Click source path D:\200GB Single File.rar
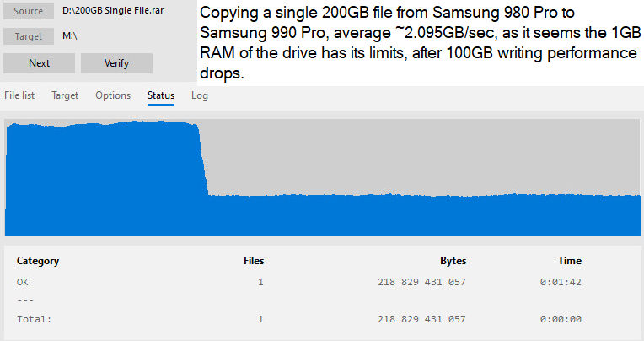Image resolution: width=644 pixels, height=341 pixels. pyautogui.click(x=113, y=11)
